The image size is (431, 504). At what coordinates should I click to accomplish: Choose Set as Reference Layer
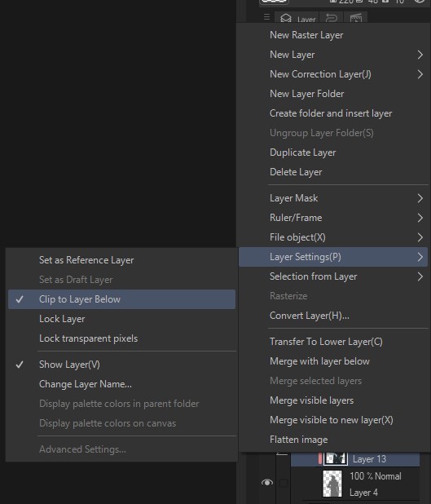(x=121, y=260)
